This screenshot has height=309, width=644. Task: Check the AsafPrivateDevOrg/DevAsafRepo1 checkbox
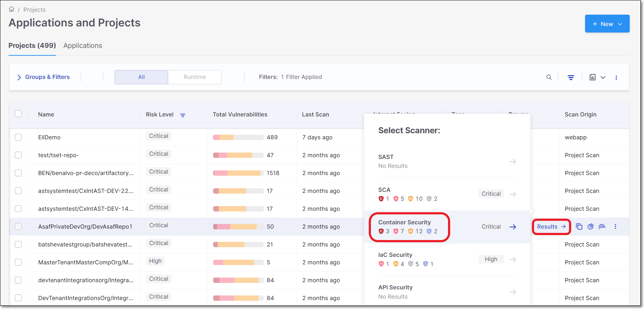tap(18, 226)
